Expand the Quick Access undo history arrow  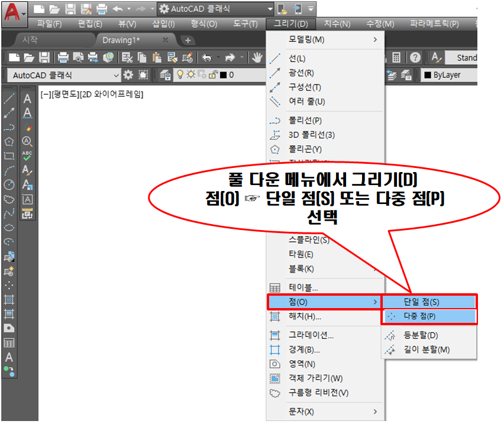(129, 9)
